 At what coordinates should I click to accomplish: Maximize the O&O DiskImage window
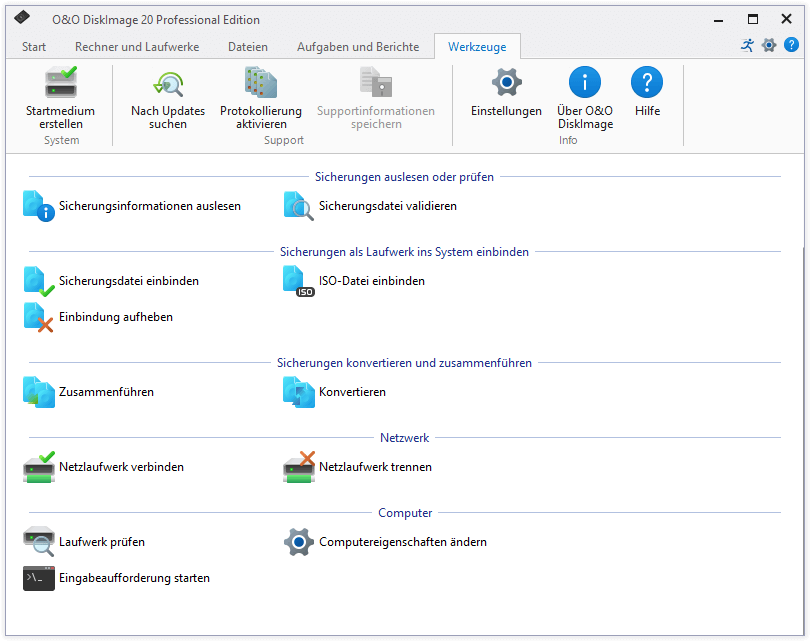pos(753,20)
